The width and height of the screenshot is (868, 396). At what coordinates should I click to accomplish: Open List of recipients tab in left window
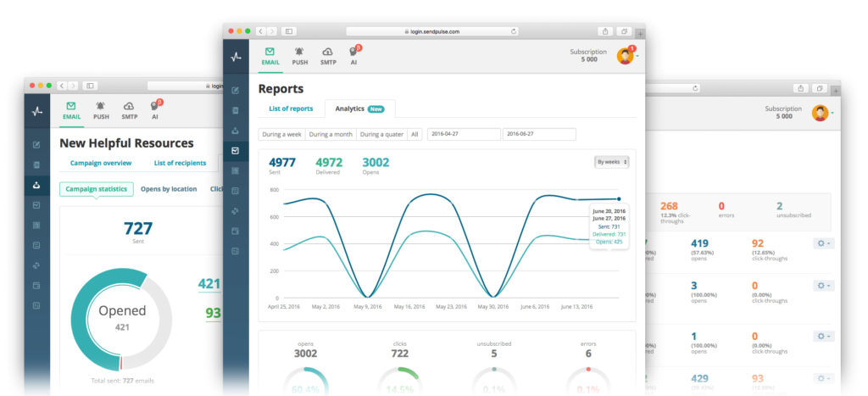point(180,163)
